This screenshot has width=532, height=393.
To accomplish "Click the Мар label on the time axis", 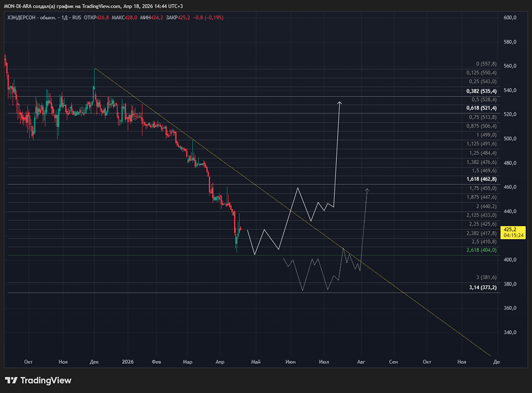I will 187,362.
